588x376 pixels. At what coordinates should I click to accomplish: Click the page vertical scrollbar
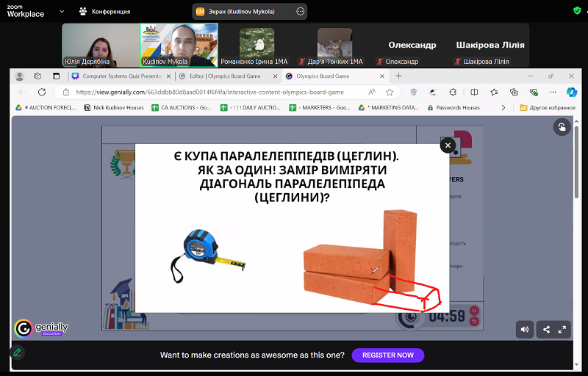click(576, 161)
